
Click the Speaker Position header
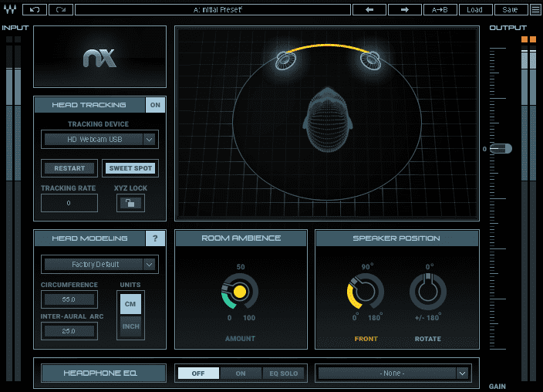(x=397, y=238)
